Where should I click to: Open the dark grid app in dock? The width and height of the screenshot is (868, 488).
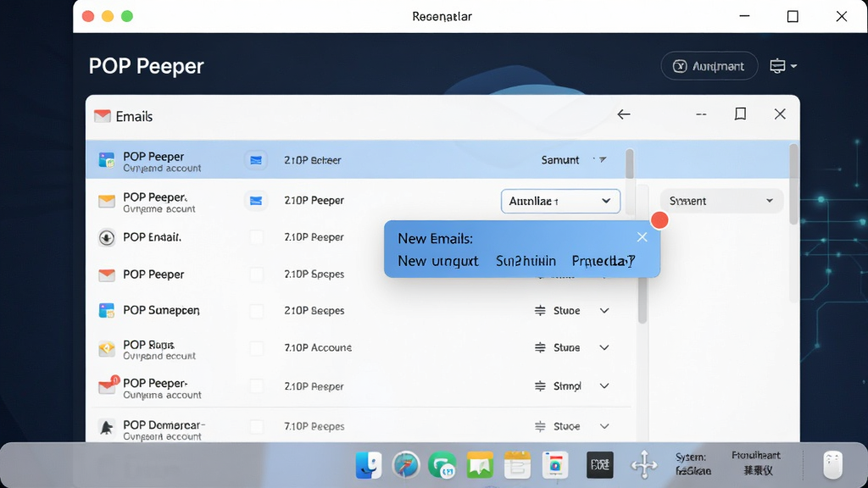click(x=600, y=465)
